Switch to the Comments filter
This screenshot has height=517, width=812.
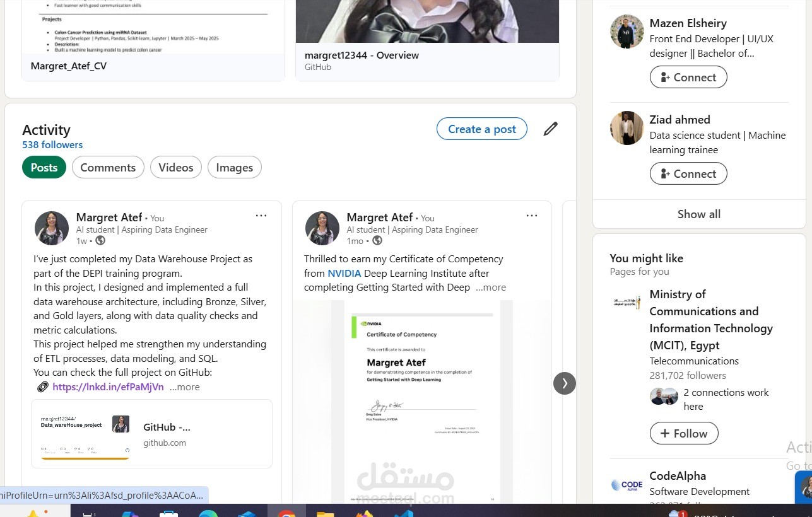pos(108,167)
